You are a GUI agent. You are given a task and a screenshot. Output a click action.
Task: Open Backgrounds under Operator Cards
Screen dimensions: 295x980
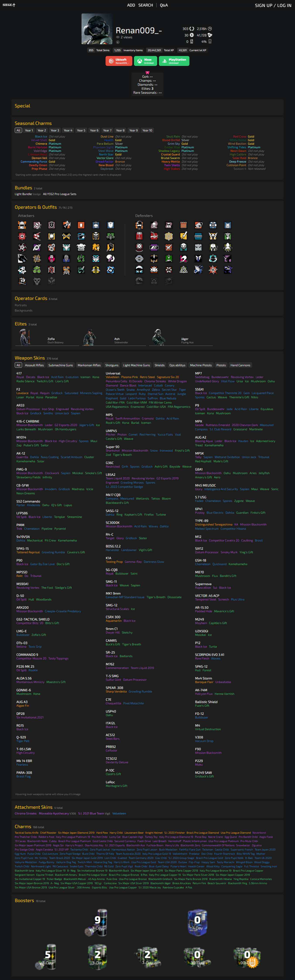coord(24,310)
